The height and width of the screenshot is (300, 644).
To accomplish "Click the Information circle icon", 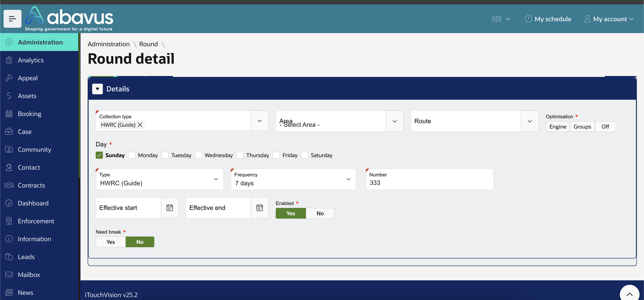I will (9, 239).
